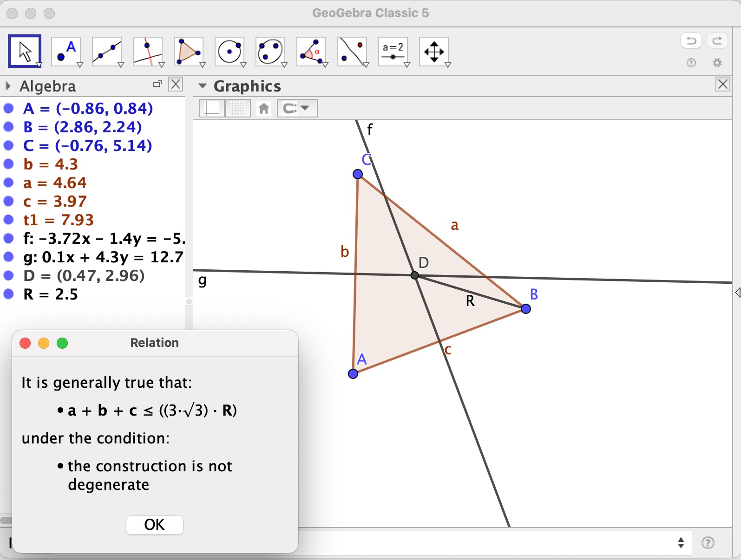Viewport: 741px width, 560px height.
Task: Select t1 = 7.93 in Algebra
Action: (59, 220)
